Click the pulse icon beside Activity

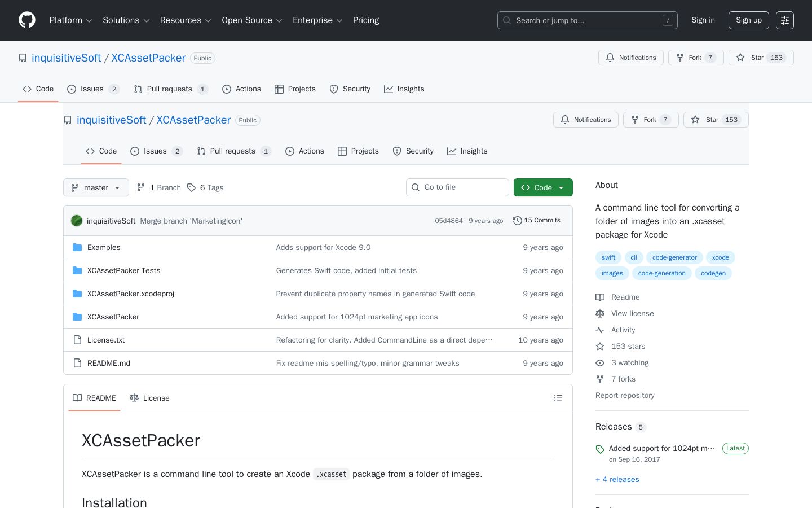click(600, 330)
